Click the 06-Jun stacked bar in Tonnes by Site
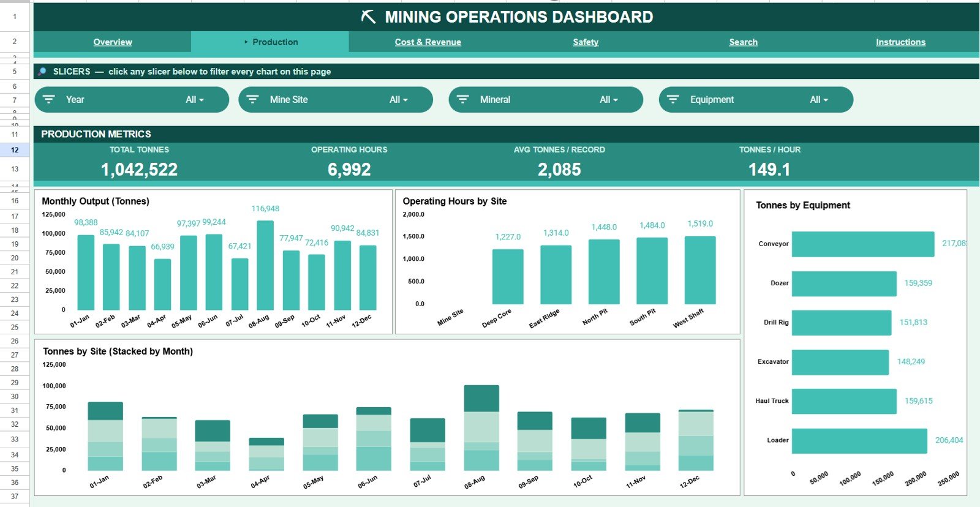The height and width of the screenshot is (507, 980). [374, 439]
